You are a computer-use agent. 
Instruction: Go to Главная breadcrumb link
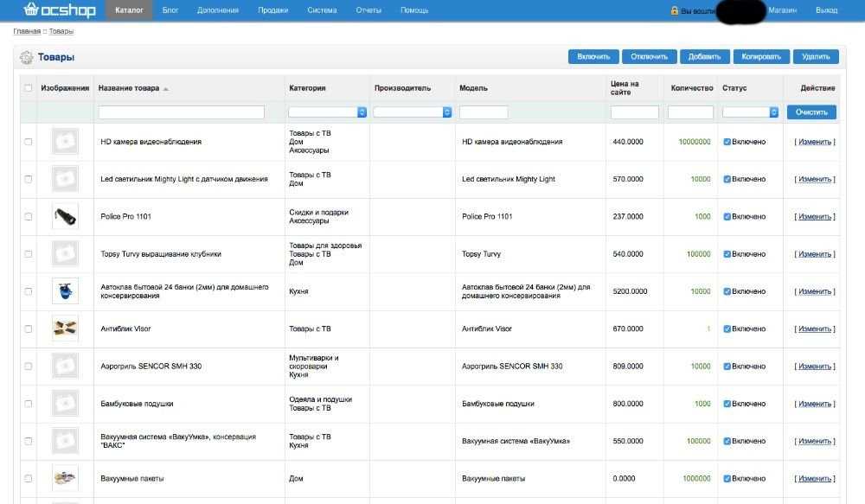pos(27,31)
